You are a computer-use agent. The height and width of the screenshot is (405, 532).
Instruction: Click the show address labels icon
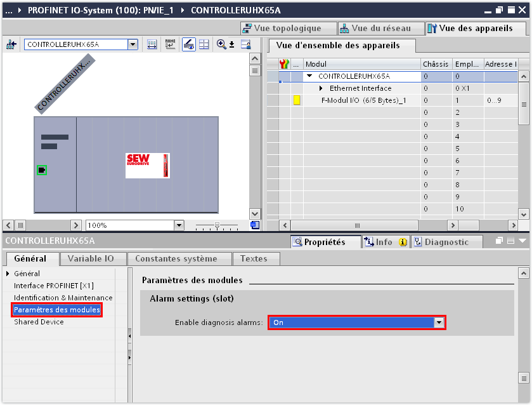(152, 44)
